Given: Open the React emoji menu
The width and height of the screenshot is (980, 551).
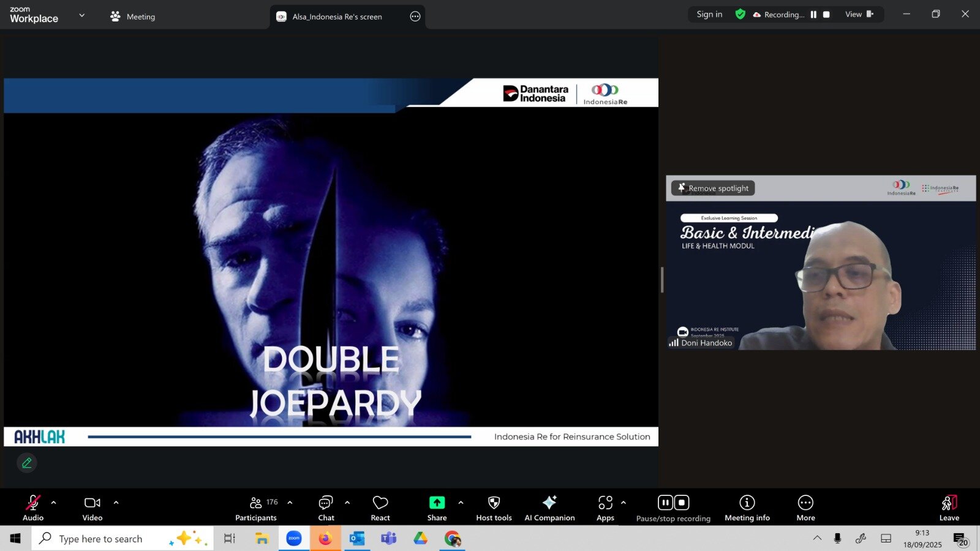Looking at the screenshot, I should [x=380, y=508].
